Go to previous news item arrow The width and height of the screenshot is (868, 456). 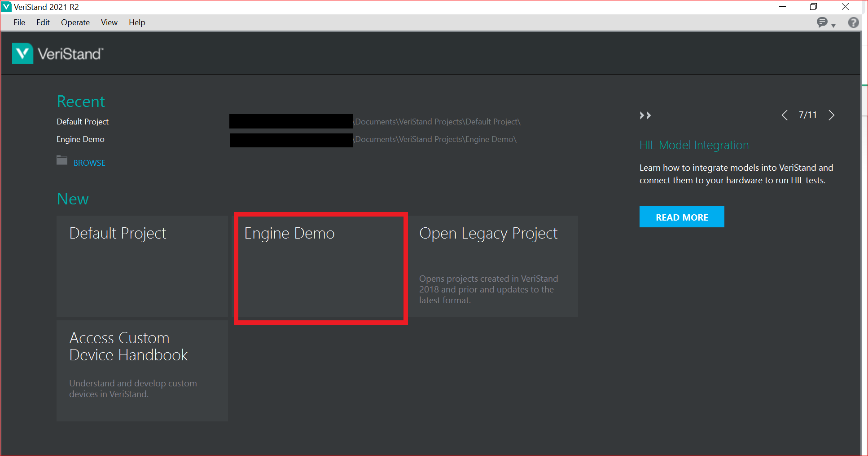[785, 115]
